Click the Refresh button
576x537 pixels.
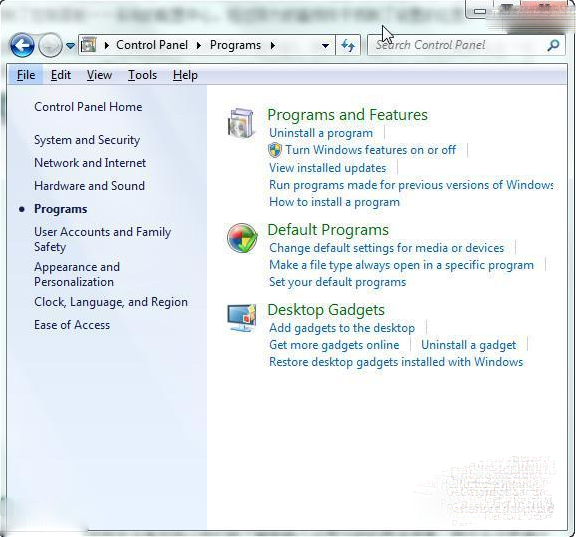point(348,46)
